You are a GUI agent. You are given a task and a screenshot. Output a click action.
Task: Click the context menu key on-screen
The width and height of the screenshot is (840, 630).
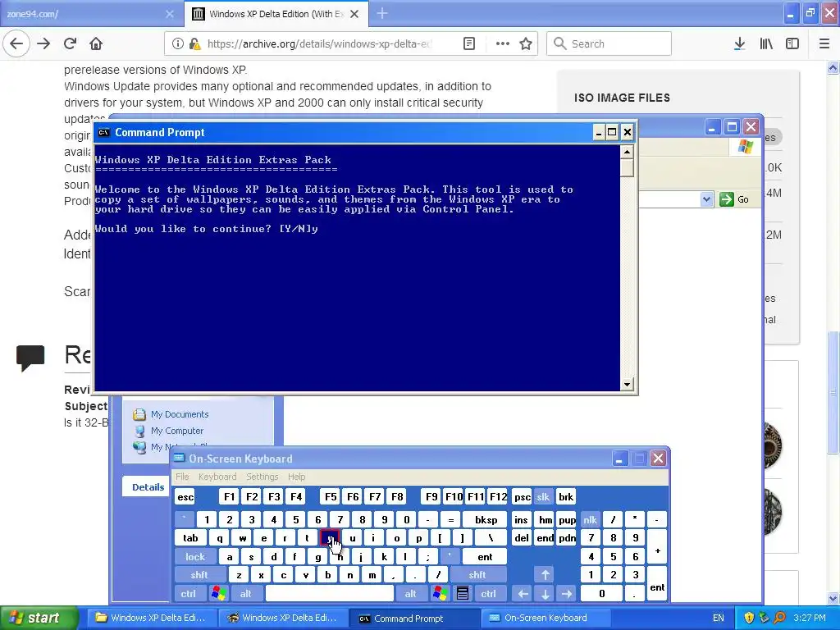(x=463, y=594)
